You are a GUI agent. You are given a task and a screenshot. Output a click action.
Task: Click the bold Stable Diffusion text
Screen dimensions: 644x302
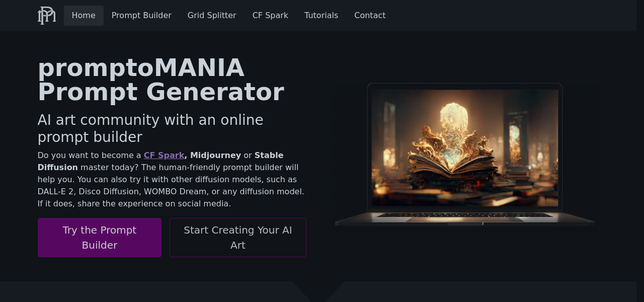[160, 161]
